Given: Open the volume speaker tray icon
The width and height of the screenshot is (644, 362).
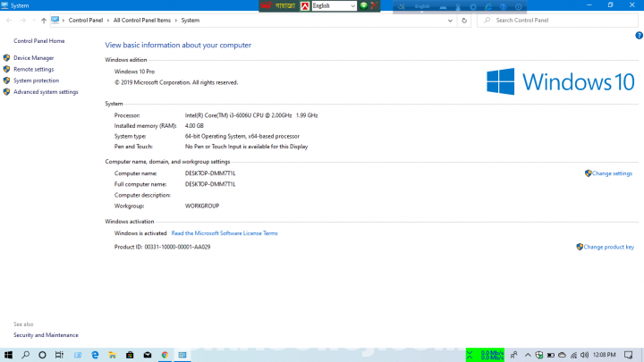Looking at the screenshot, I should point(584,355).
